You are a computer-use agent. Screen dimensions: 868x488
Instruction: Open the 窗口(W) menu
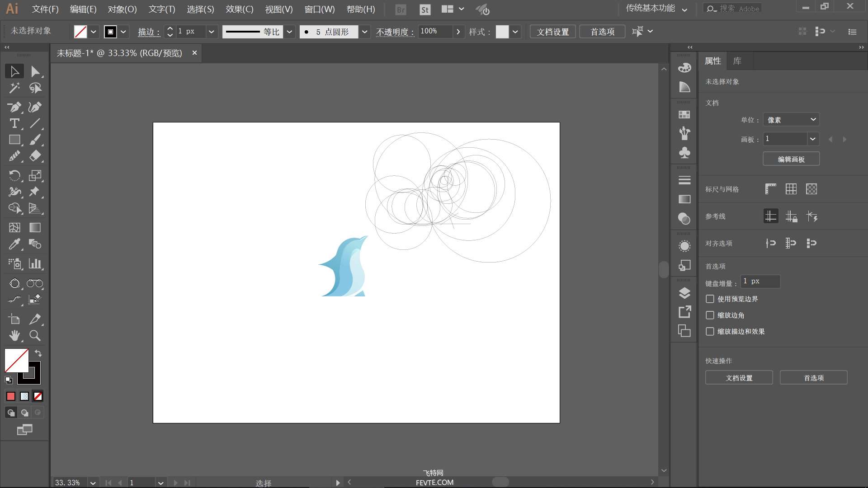(x=320, y=9)
